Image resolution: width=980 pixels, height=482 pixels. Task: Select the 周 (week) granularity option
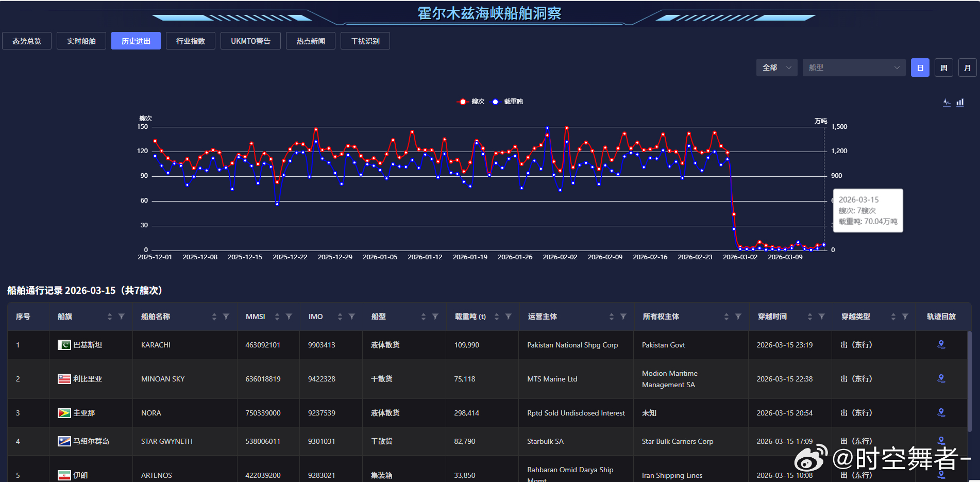944,68
